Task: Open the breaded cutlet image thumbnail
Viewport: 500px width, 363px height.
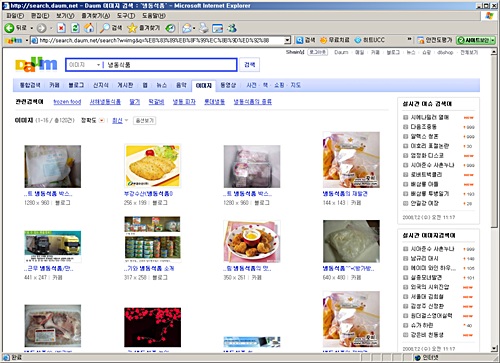Action: click(152, 166)
